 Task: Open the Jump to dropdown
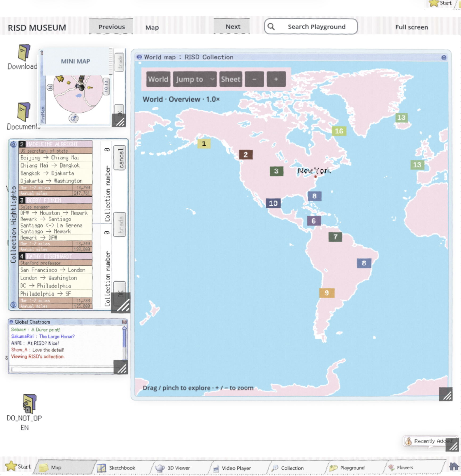[195, 79]
